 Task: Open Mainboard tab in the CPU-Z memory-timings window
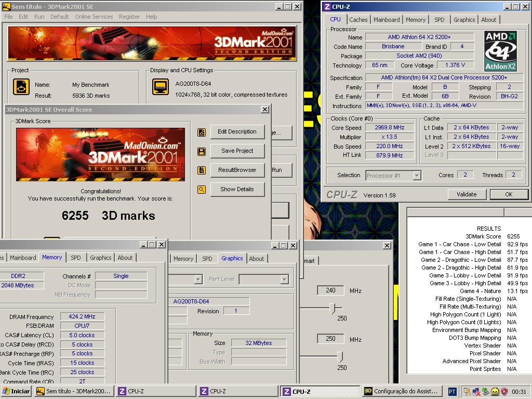click(23, 258)
